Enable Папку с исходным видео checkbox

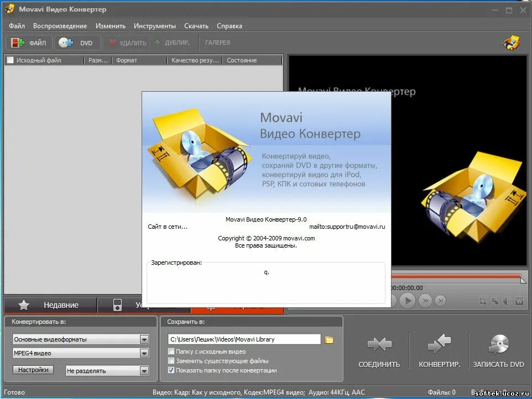pyautogui.click(x=171, y=351)
